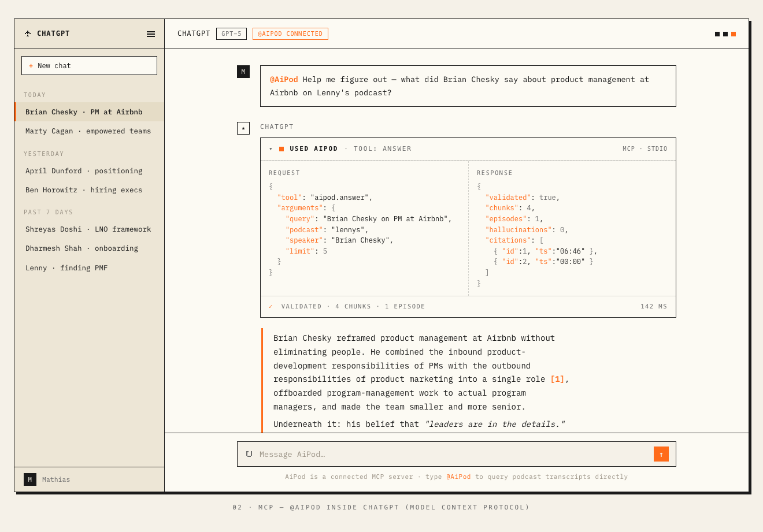Click the orange validated checkmark icon
This screenshot has width=763, height=532.
pyautogui.click(x=271, y=307)
